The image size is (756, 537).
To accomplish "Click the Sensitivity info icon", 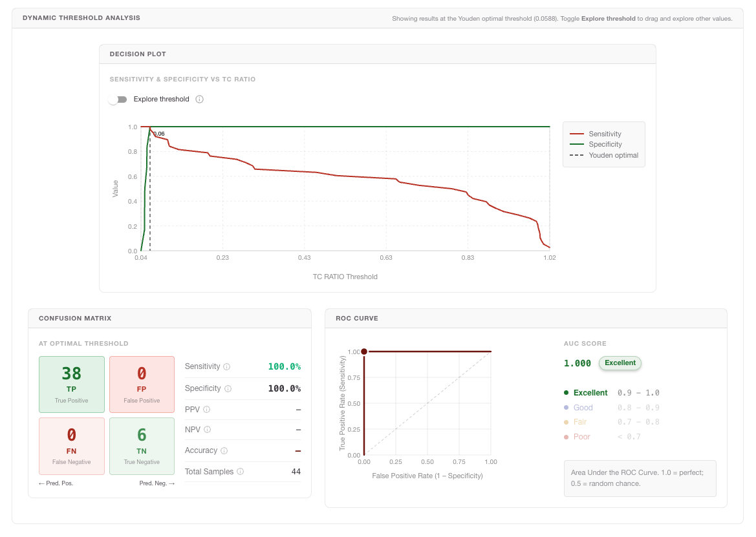I will pos(226,367).
